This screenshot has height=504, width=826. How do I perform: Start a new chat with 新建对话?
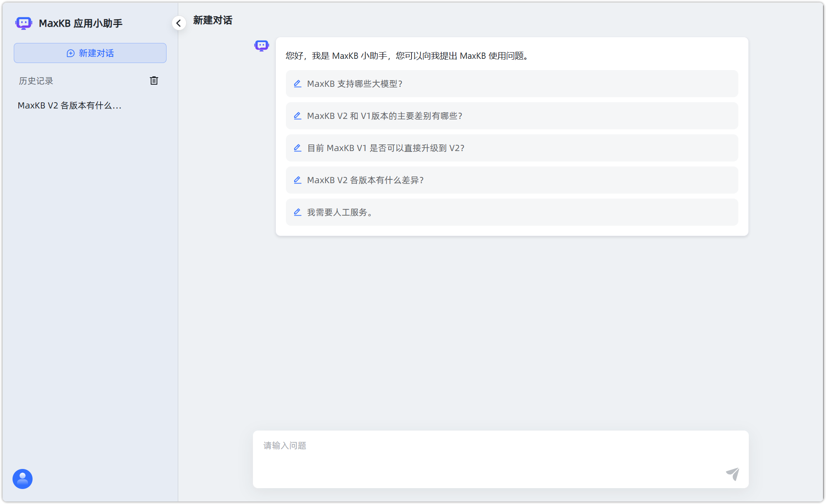90,53
